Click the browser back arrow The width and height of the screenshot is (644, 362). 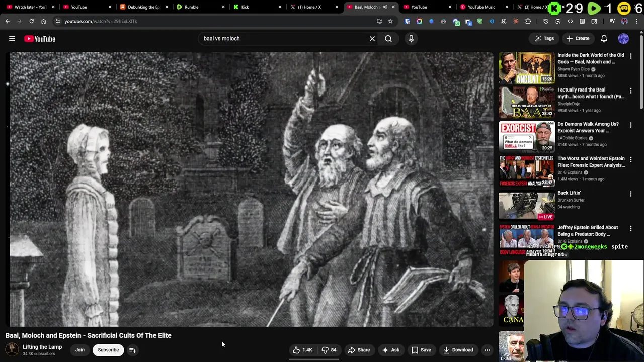tap(7, 21)
